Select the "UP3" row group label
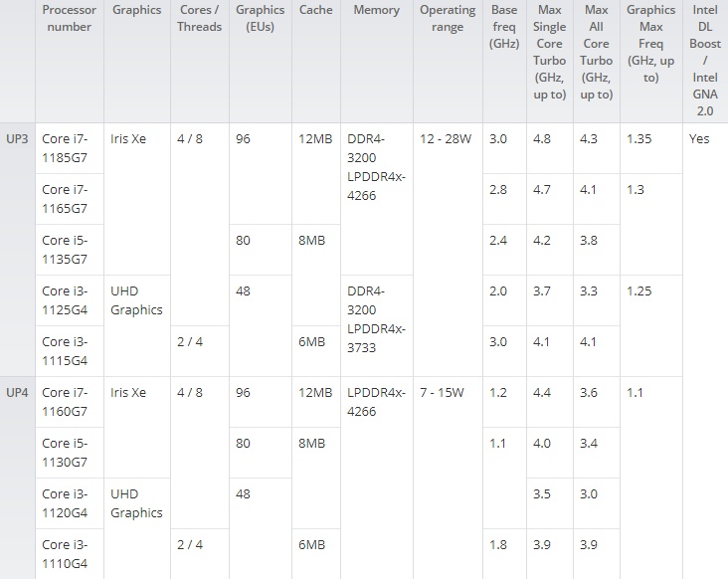Screen dimensions: 728x579 click(17, 139)
